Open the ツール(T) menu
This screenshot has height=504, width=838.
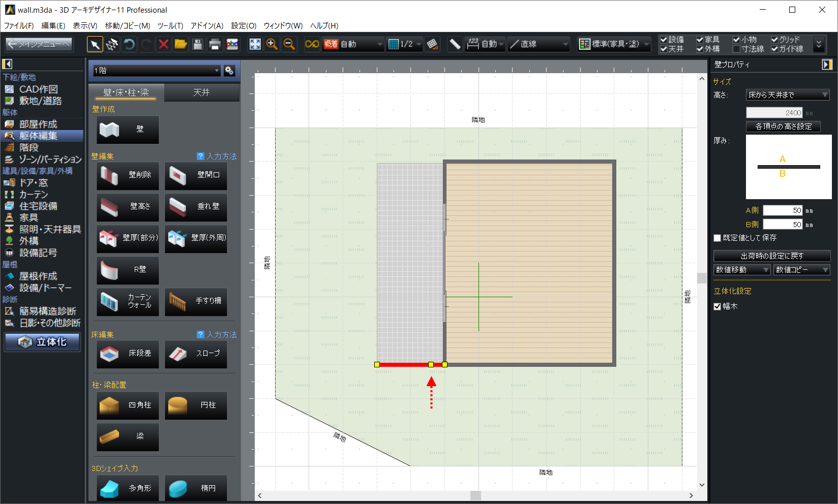click(x=170, y=25)
